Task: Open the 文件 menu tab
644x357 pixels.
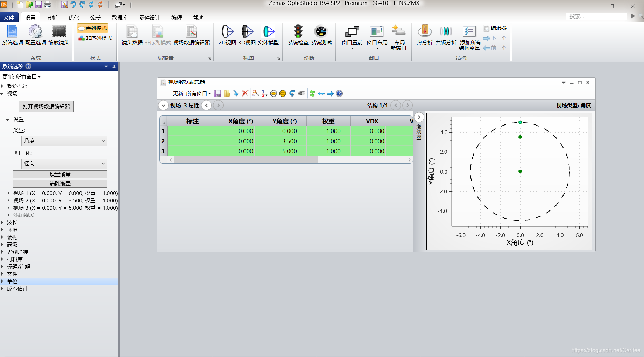Action: coord(9,17)
